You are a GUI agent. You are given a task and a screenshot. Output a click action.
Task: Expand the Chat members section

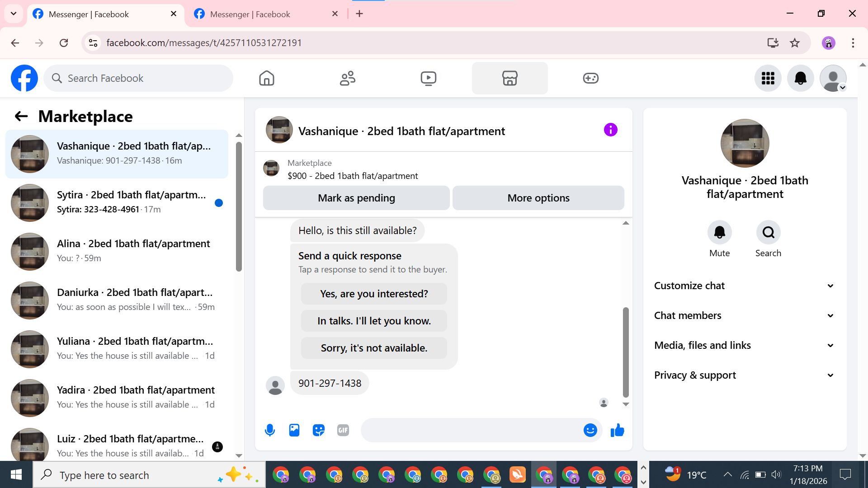745,315
